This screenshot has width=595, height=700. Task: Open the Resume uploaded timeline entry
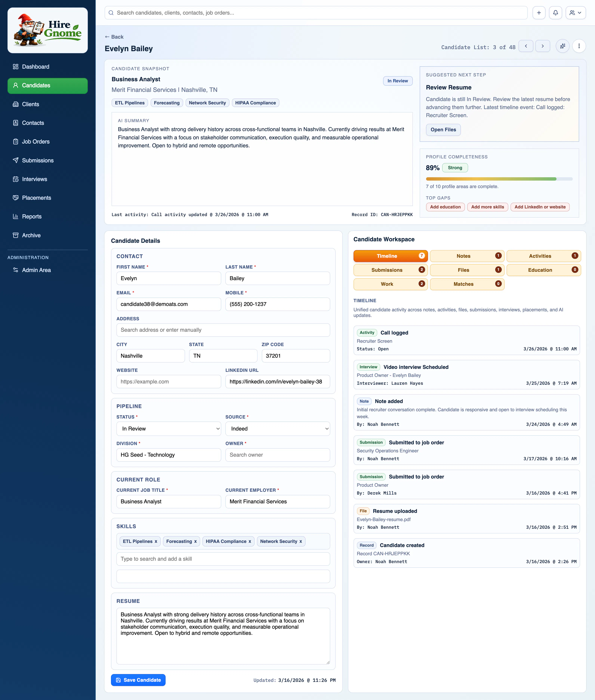pyautogui.click(x=466, y=519)
